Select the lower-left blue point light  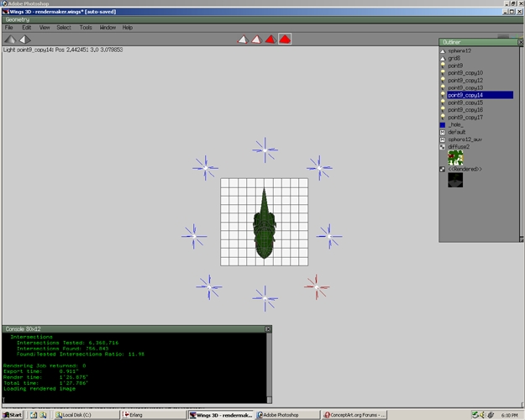click(209, 287)
